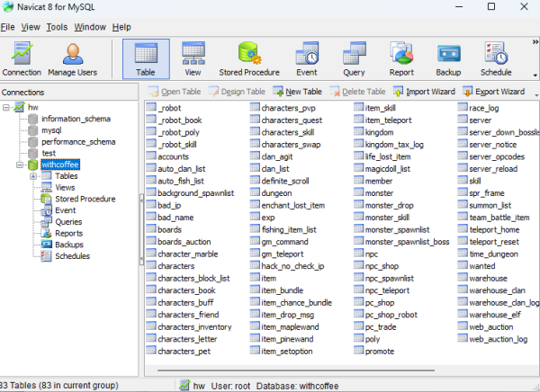
Task: Open the File menu
Action: (x=7, y=27)
